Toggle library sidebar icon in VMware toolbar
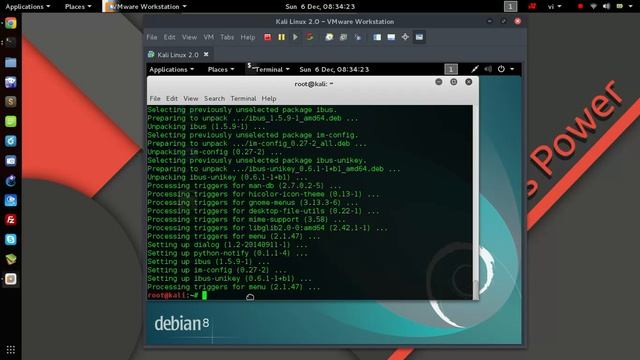640x360 pixels. [377, 37]
